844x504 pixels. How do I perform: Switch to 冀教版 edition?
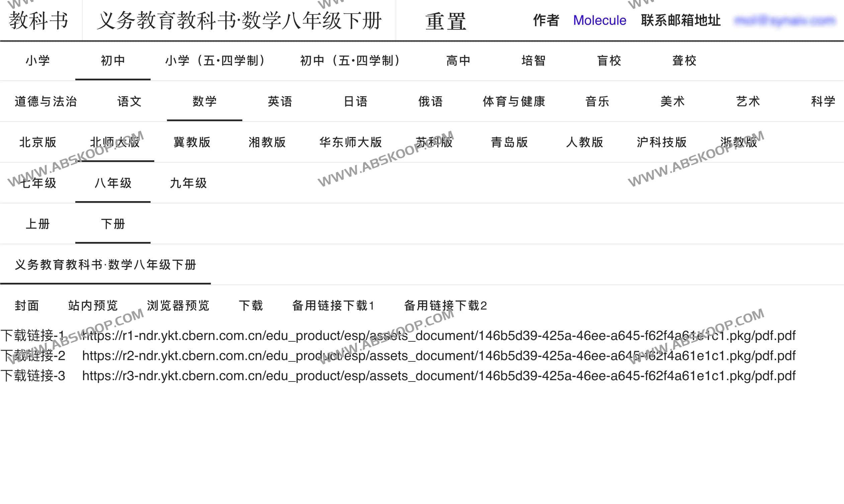192,142
